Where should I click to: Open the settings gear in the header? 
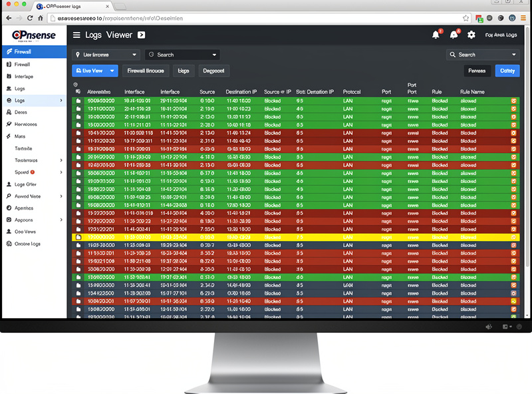coord(471,35)
